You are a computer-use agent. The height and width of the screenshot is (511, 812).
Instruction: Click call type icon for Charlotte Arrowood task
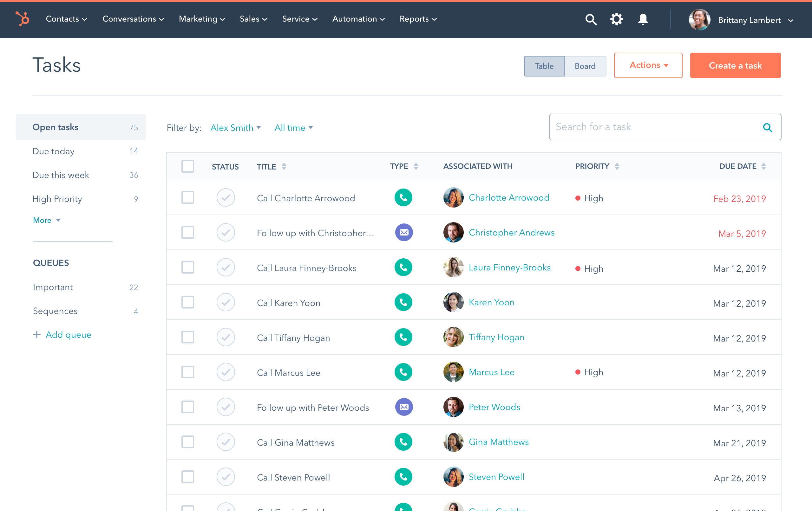(x=403, y=198)
